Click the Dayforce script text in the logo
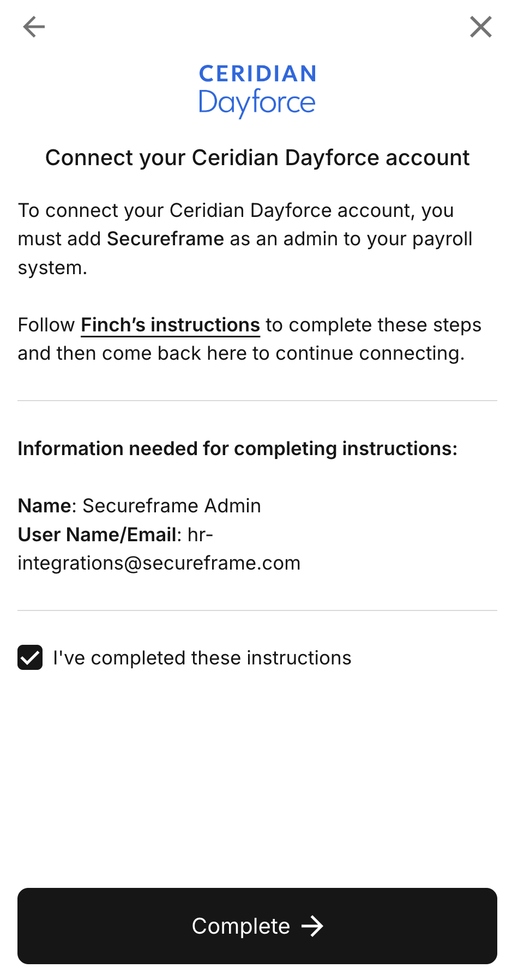The image size is (518, 980). tap(257, 103)
